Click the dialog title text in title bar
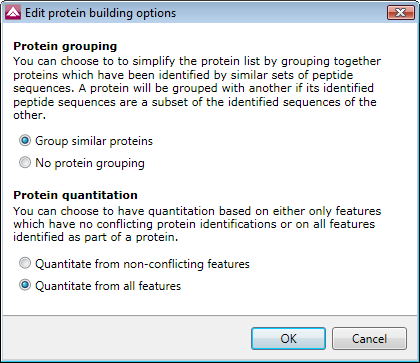Screen dimensions: 420x363 tap(101, 13)
